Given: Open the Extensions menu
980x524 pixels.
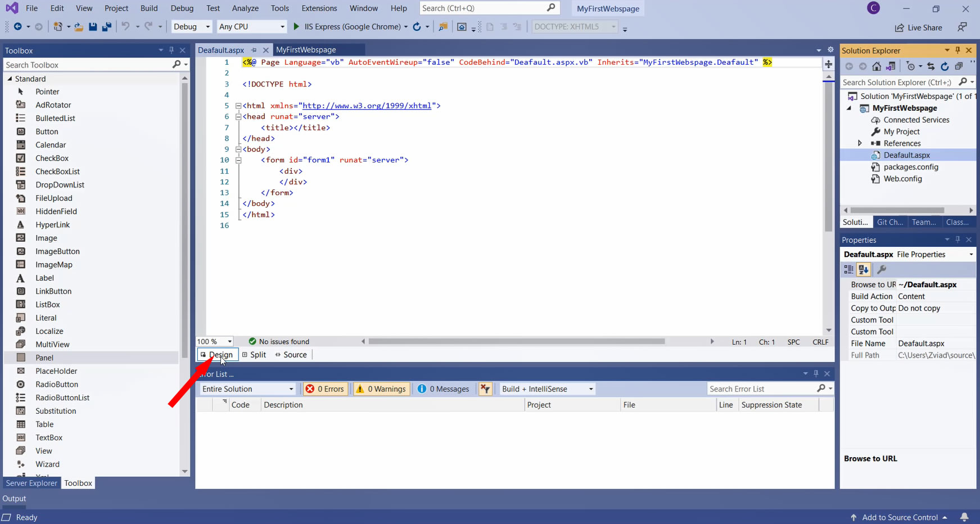Looking at the screenshot, I should (319, 8).
